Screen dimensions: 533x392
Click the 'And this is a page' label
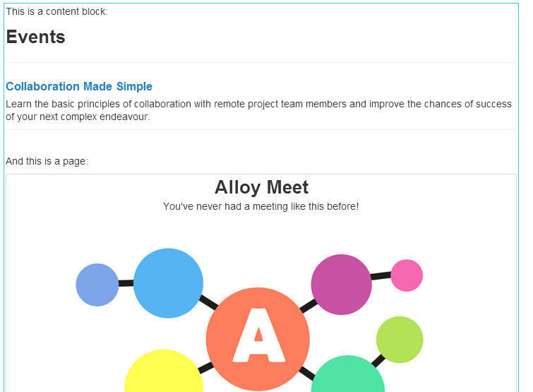click(x=47, y=161)
